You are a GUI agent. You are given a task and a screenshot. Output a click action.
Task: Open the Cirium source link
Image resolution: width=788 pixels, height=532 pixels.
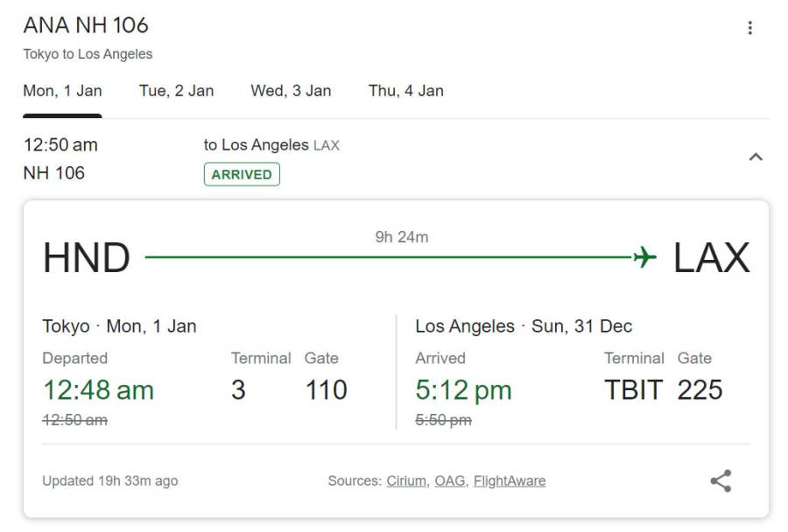pos(407,480)
